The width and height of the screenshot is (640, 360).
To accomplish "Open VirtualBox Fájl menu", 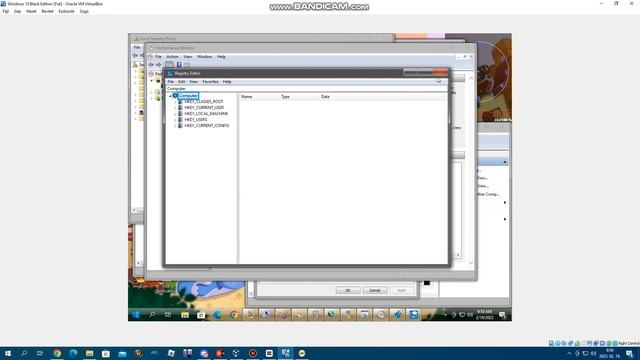I will point(6,11).
